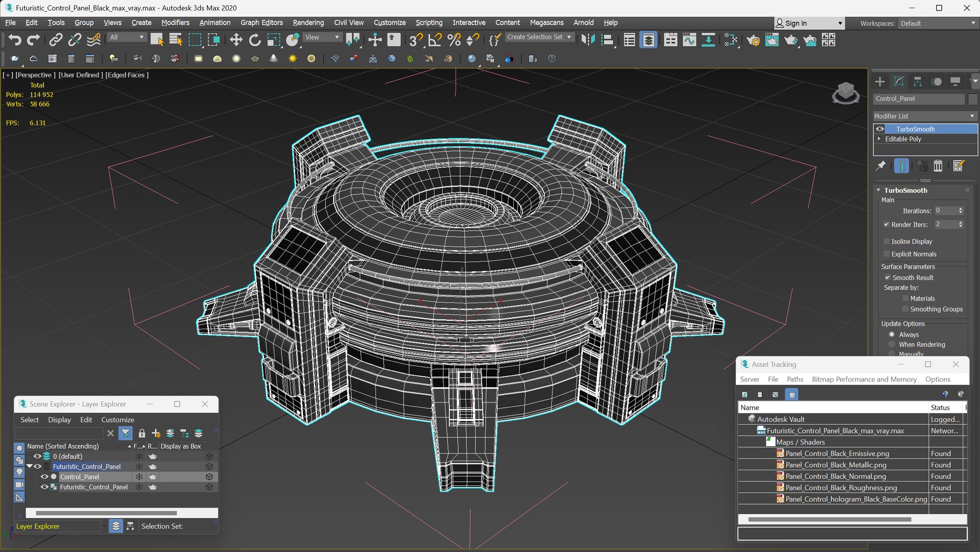Viewport: 980px width, 552px height.
Task: Select the When Rendering radio button
Action: (892, 344)
